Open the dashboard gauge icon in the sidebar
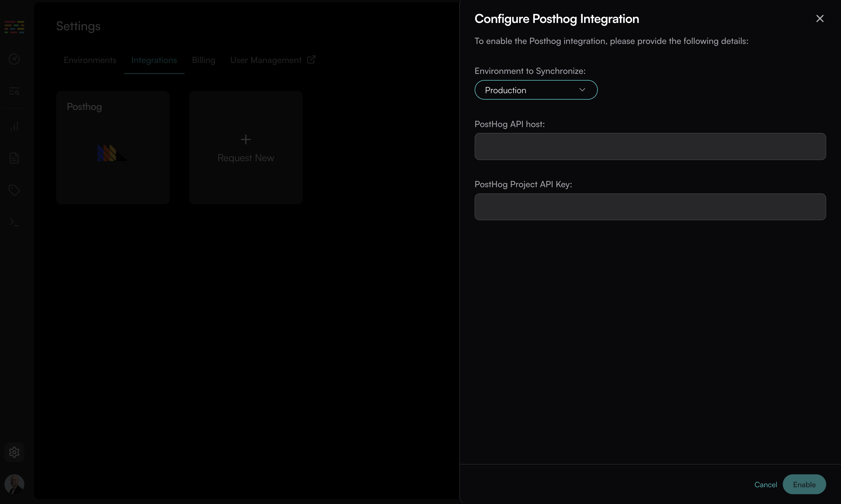The width and height of the screenshot is (841, 504). [14, 59]
